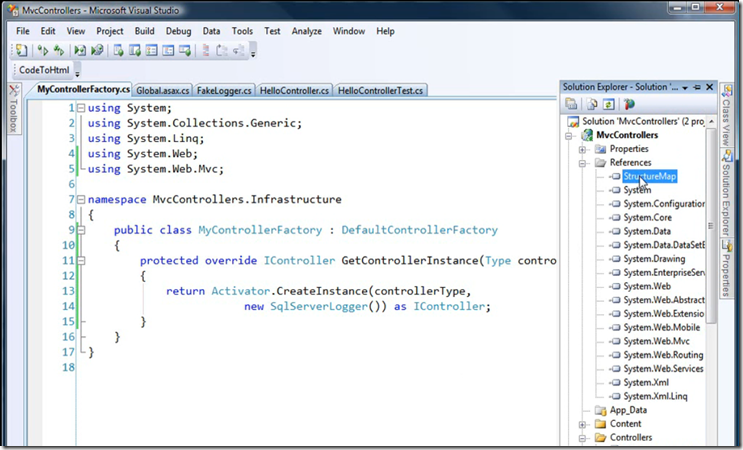The image size is (743, 450).
Task: Click the CodeToHtml toolbar button
Action: pyautogui.click(x=44, y=70)
